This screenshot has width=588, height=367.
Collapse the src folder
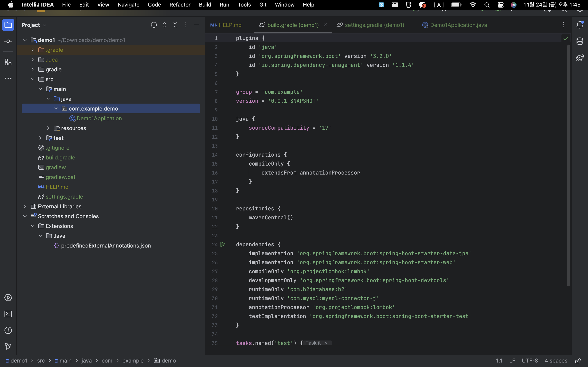32,79
